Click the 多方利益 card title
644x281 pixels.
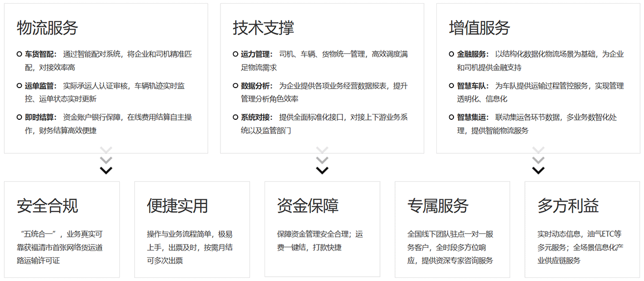click(568, 205)
